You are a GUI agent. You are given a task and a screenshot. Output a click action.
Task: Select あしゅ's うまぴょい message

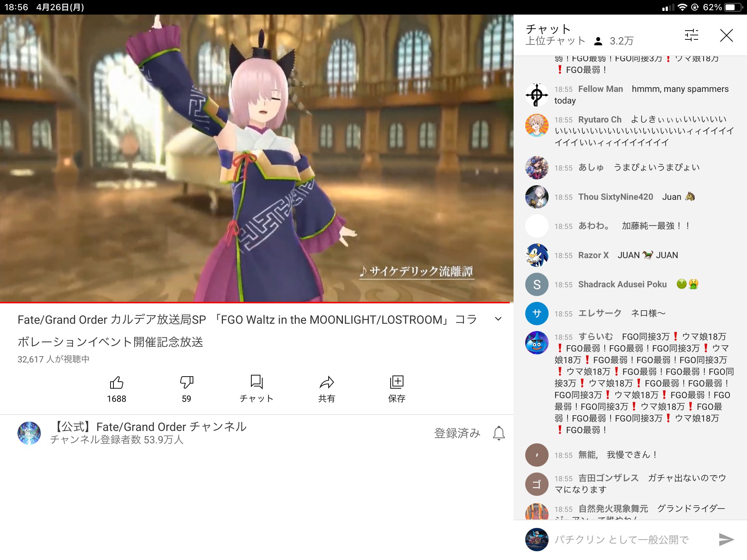point(657,167)
